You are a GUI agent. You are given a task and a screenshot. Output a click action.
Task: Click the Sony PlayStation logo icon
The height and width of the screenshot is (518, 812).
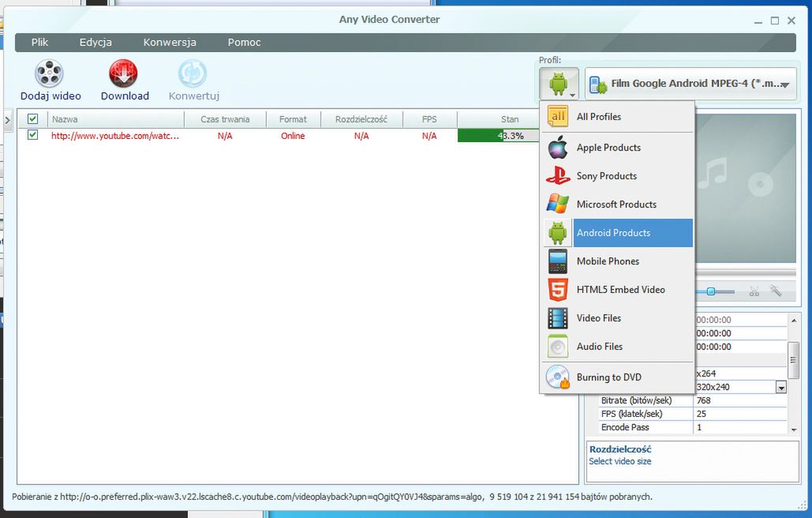pos(558,176)
